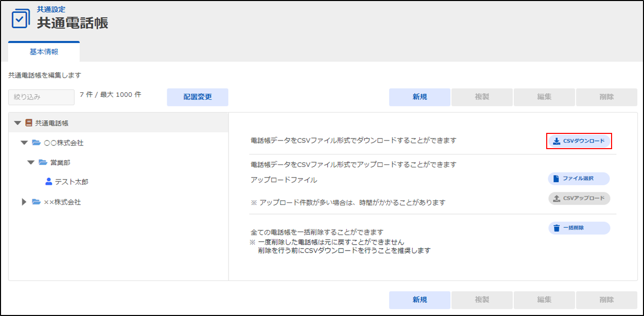
Task: Click the CSVアップロード upload button
Action: point(579,198)
